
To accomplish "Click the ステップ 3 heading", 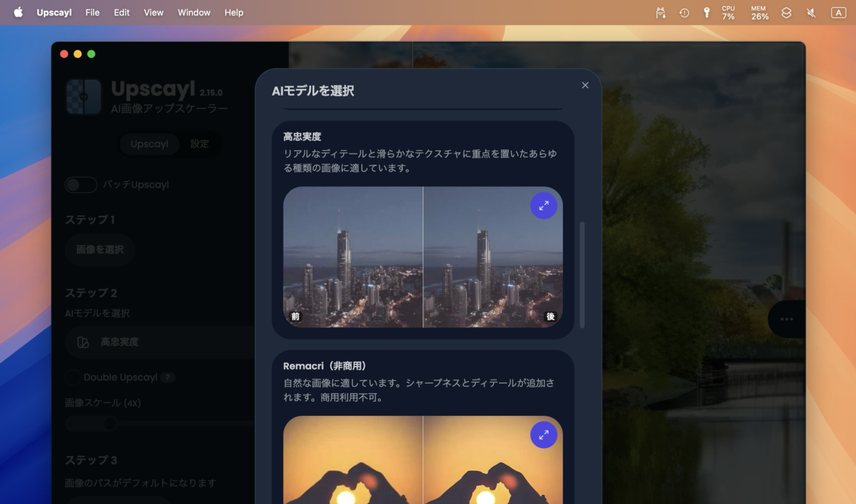I will (x=91, y=460).
